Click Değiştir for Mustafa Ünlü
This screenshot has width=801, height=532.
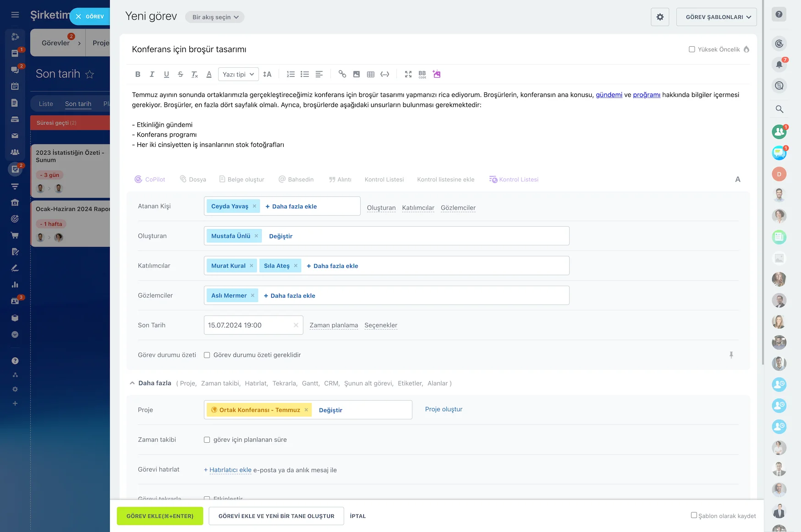tap(281, 236)
